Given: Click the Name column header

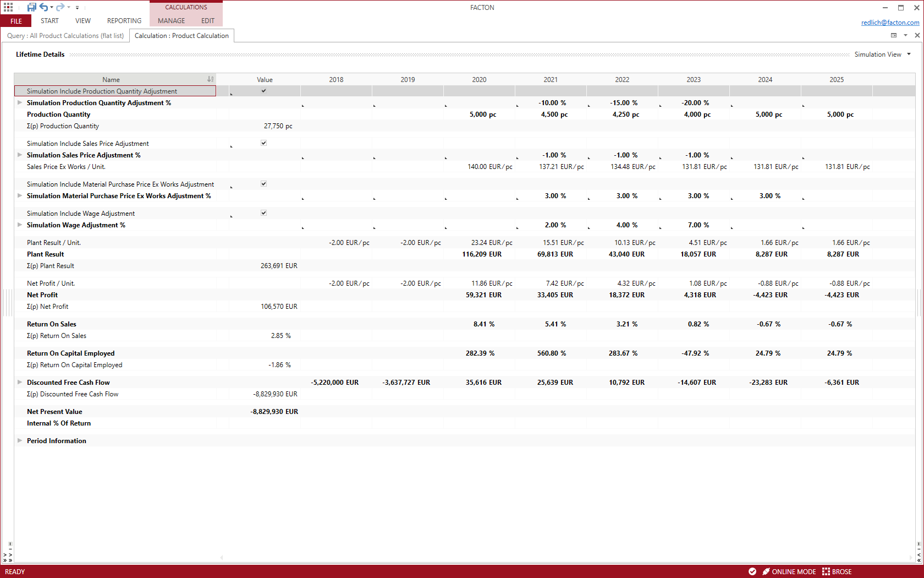Looking at the screenshot, I should [x=111, y=80].
